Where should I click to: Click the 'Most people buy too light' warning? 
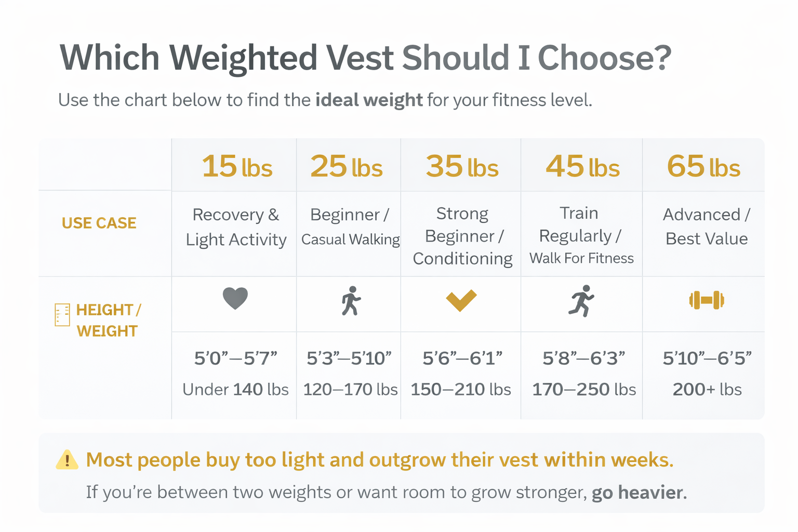(379, 460)
